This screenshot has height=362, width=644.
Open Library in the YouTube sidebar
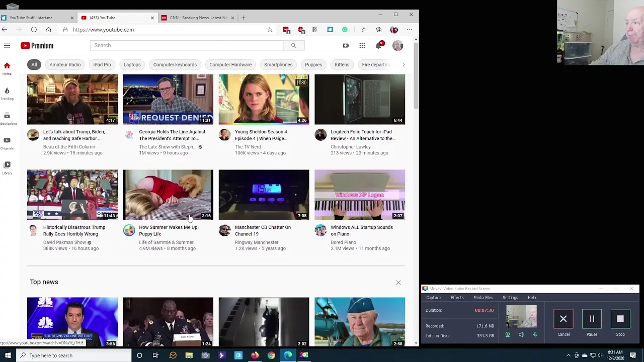pyautogui.click(x=7, y=167)
